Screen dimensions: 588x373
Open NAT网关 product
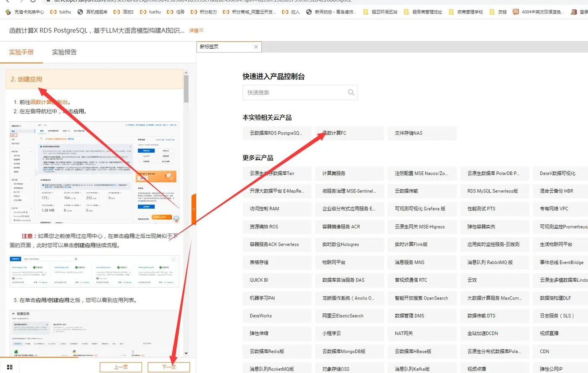click(422, 334)
